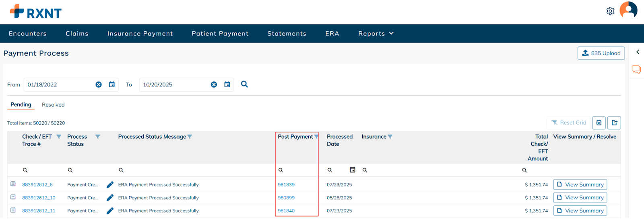Open calendar picker for To date
Image resolution: width=644 pixels, height=219 pixels.
227,84
